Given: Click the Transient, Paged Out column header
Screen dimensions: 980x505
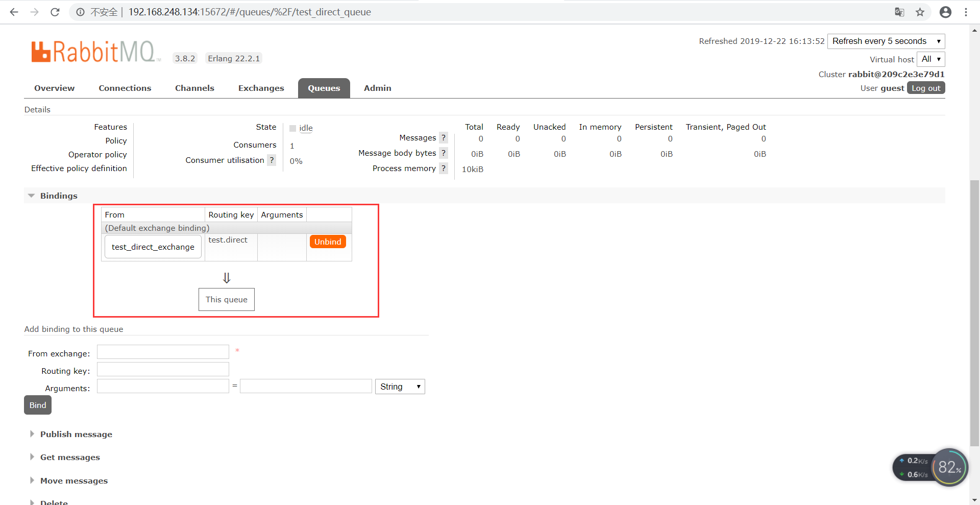Looking at the screenshot, I should [x=726, y=127].
